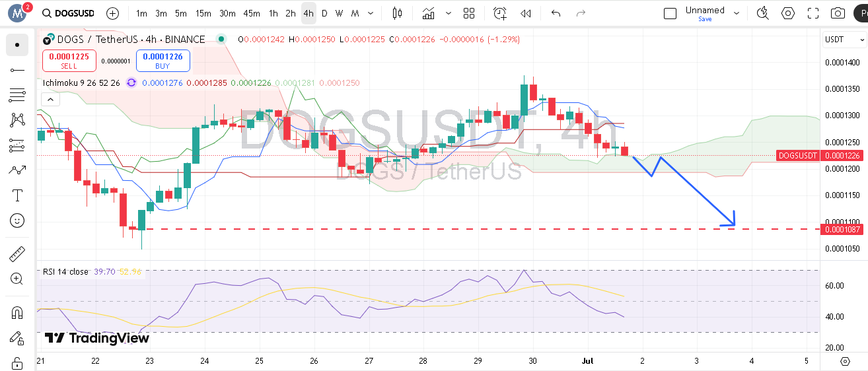Screen dimensions: 868x371
Task: Switch to 1h timeframe
Action: (273, 13)
